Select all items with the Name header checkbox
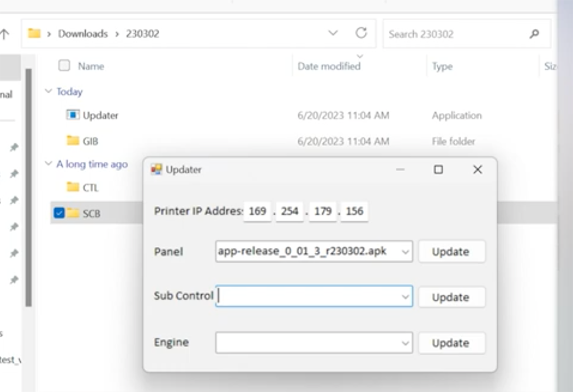 click(64, 65)
